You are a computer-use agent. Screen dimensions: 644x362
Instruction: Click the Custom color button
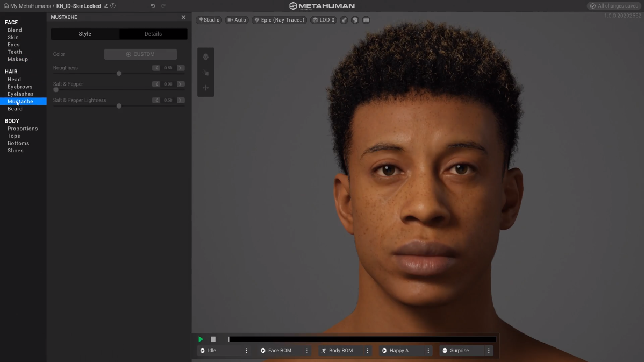pos(140,54)
